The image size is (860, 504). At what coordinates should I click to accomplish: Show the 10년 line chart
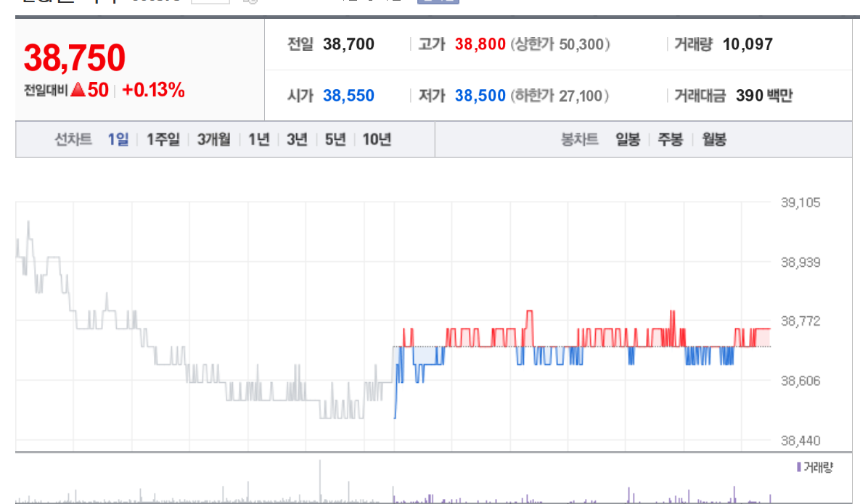point(377,140)
